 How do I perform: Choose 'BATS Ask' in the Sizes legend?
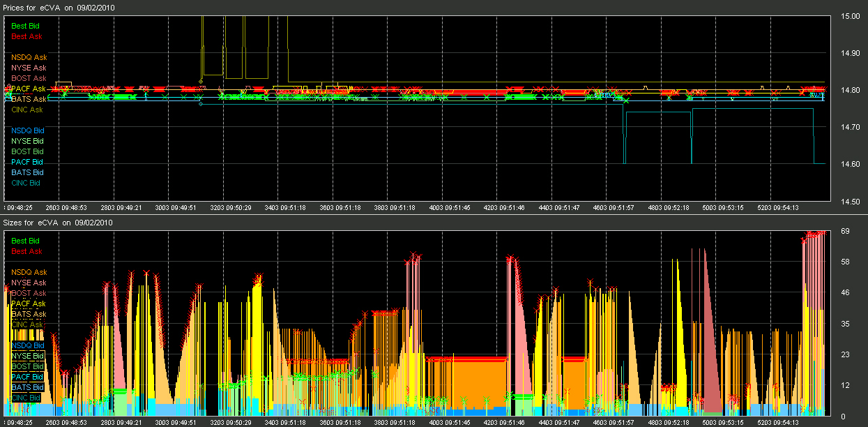coord(29,314)
